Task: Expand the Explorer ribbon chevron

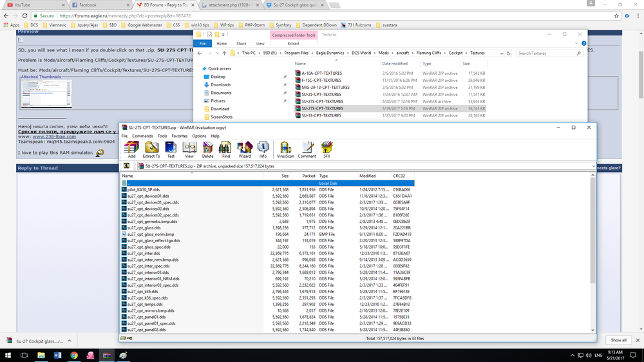Action: (x=576, y=44)
